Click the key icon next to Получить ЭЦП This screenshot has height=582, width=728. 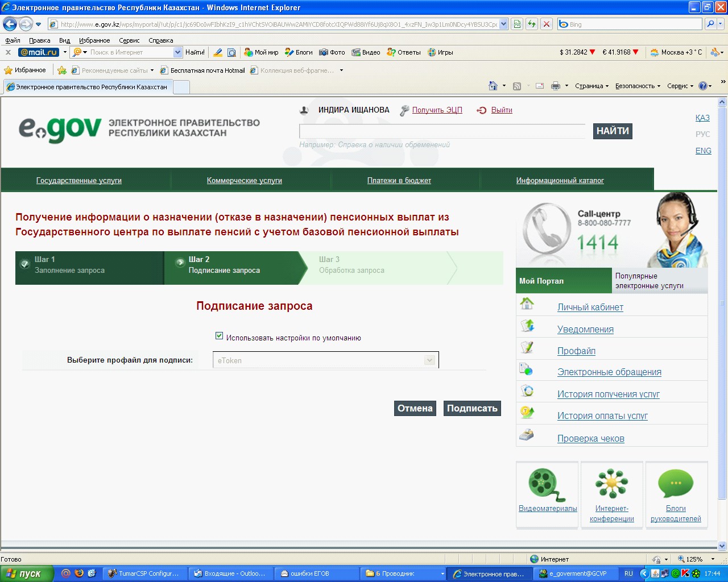point(404,110)
